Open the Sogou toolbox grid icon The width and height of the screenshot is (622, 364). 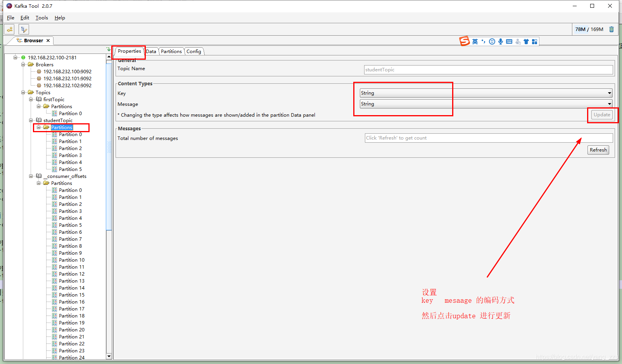click(x=535, y=41)
